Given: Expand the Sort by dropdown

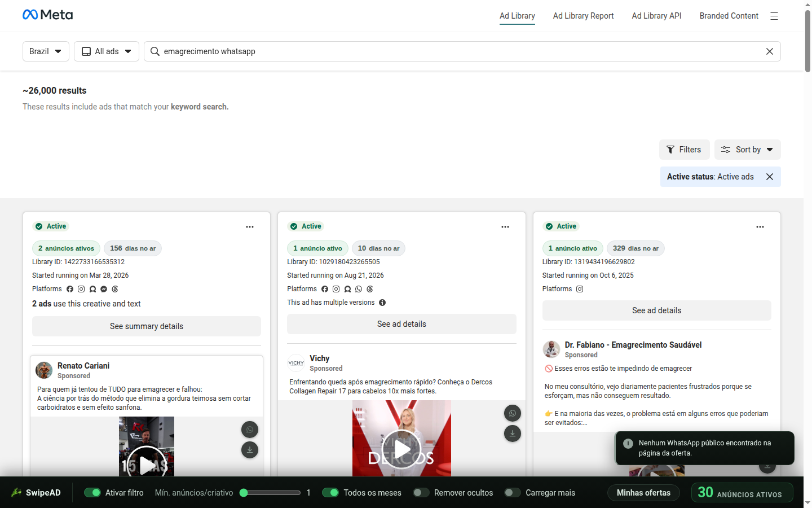Looking at the screenshot, I should pos(748,150).
